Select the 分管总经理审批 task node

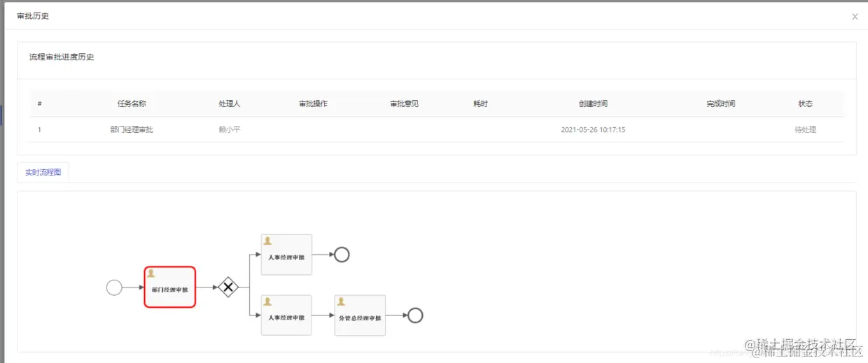tap(360, 315)
